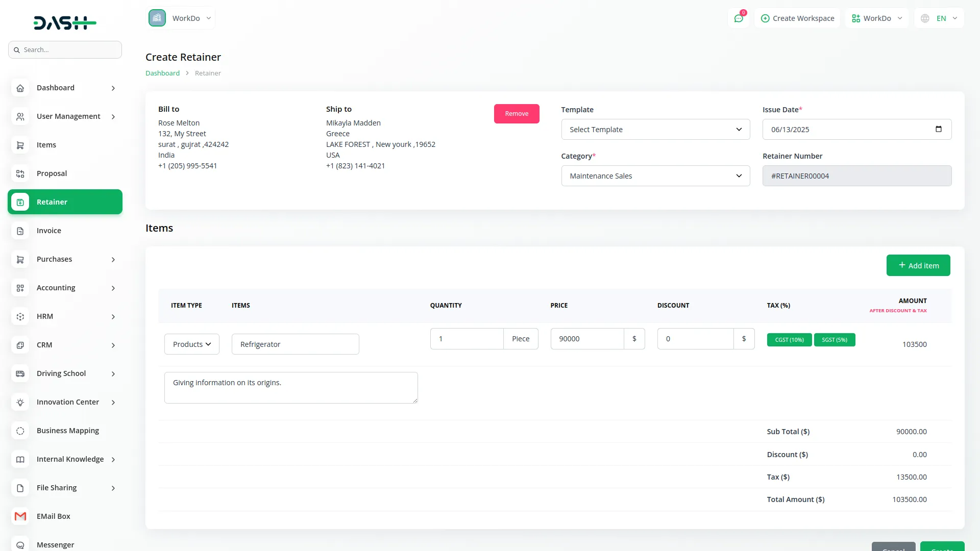This screenshot has height=551, width=980.
Task: Click the red Remove button
Action: [x=516, y=114]
